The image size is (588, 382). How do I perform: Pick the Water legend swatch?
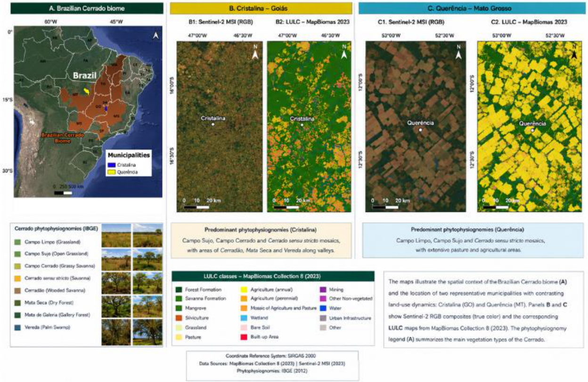click(324, 308)
